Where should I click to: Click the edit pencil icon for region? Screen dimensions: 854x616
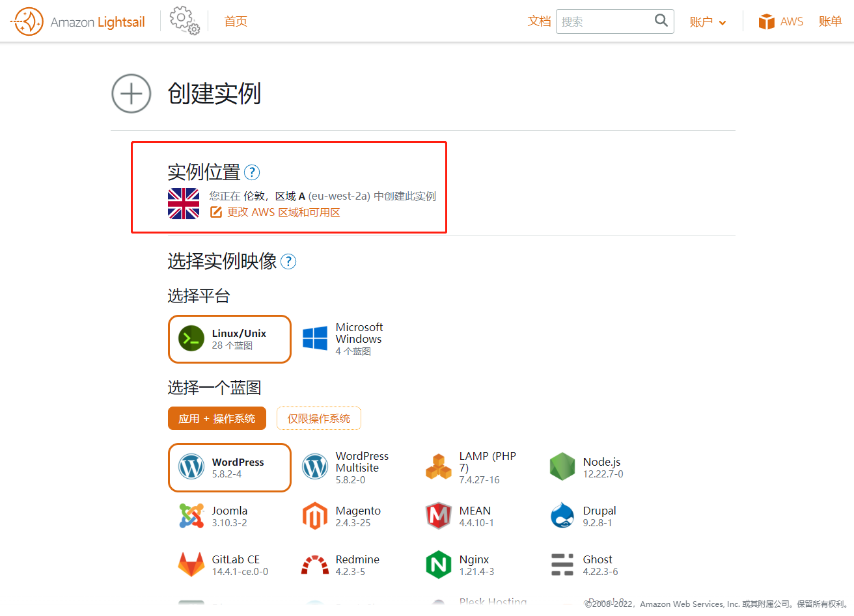click(216, 212)
